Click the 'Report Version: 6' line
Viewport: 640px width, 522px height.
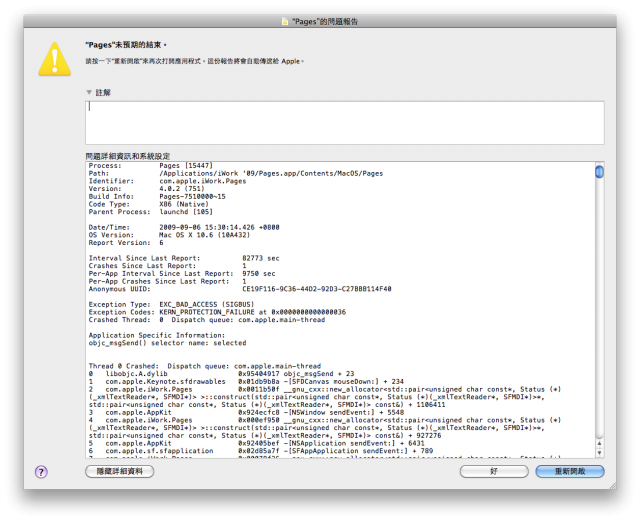coord(126,243)
